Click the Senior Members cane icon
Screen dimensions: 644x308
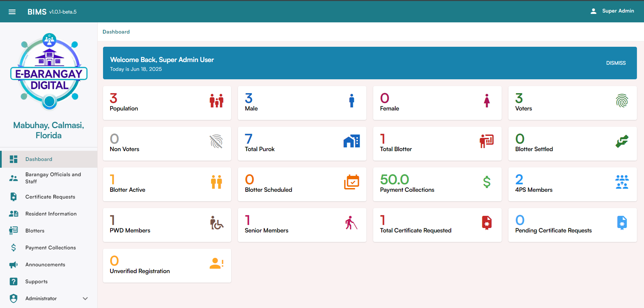point(351,223)
